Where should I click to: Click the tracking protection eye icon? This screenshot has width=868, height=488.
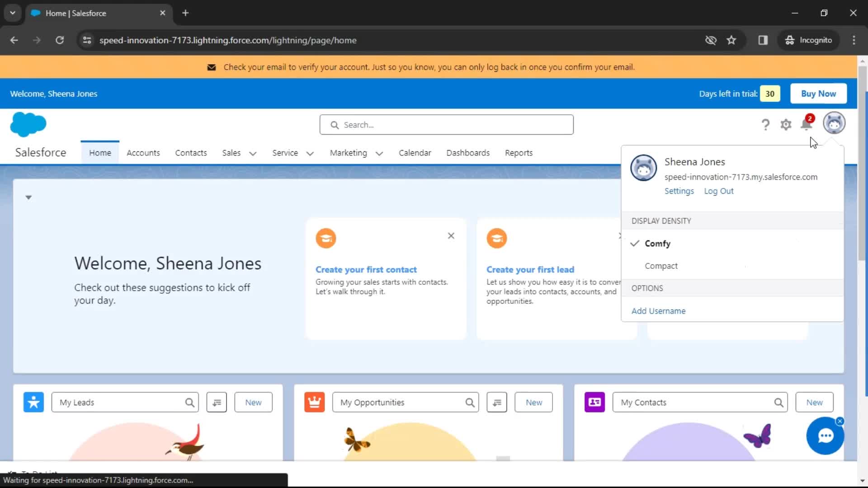[x=711, y=40]
